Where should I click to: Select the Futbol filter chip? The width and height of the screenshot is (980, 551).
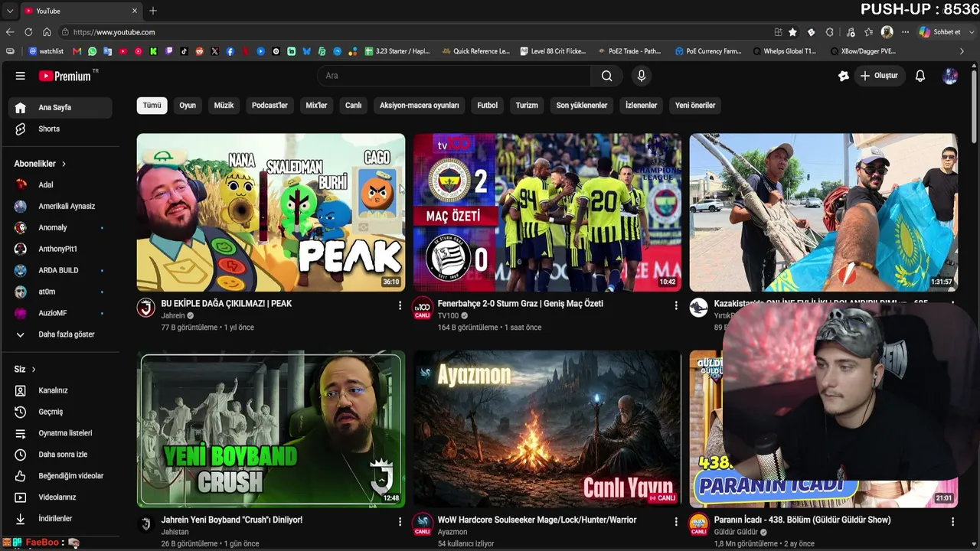tap(488, 106)
